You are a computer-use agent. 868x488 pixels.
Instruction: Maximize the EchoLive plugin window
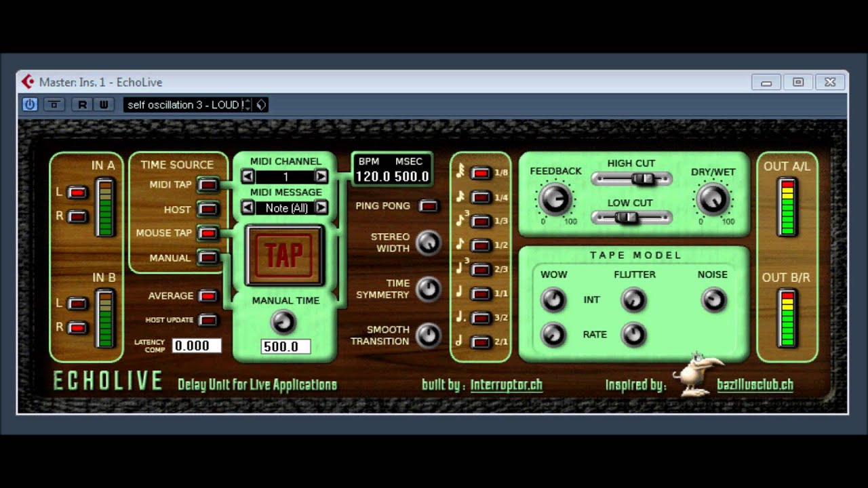pos(798,82)
